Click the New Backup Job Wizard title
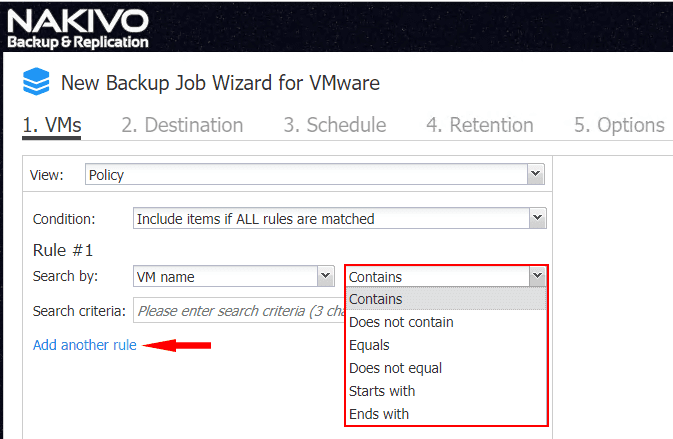 click(x=220, y=83)
